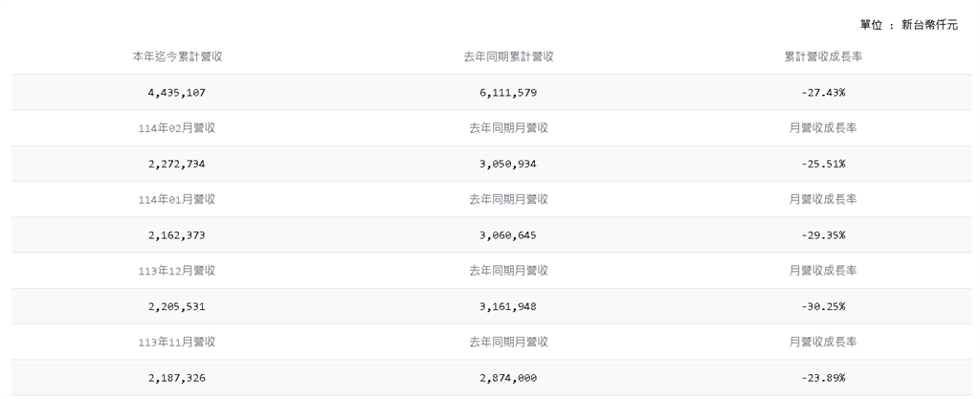
Task: Click the header 累計營收成長率
Action: coord(823,56)
